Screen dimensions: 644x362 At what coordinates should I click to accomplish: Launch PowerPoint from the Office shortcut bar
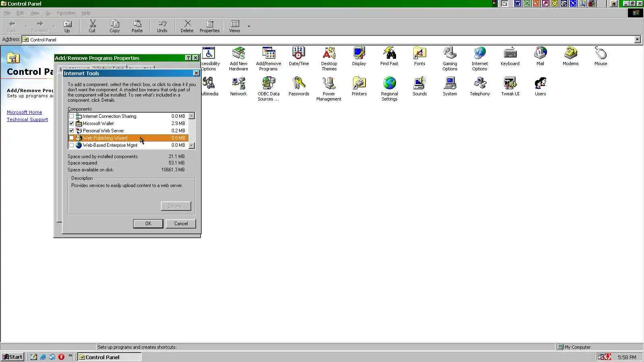tap(536, 4)
